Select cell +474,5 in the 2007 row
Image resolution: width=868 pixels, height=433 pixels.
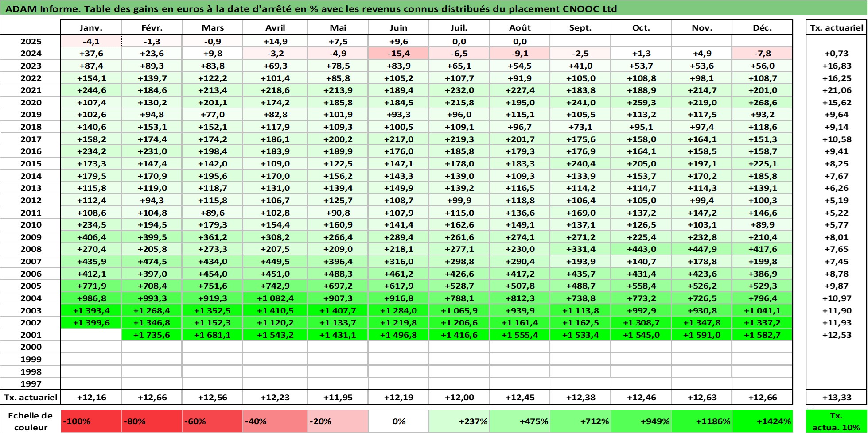tap(152, 262)
